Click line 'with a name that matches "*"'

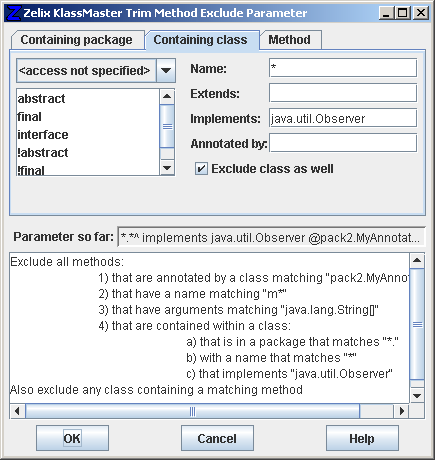pyautogui.click(x=271, y=358)
